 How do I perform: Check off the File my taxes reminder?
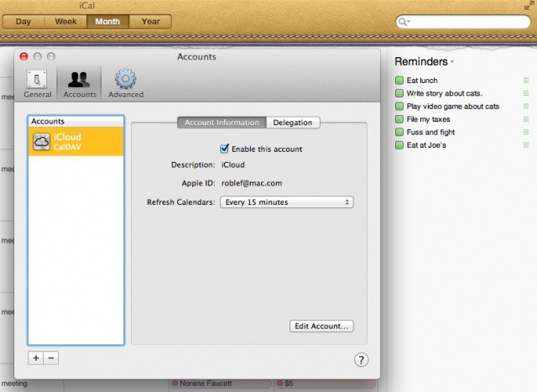click(x=399, y=119)
